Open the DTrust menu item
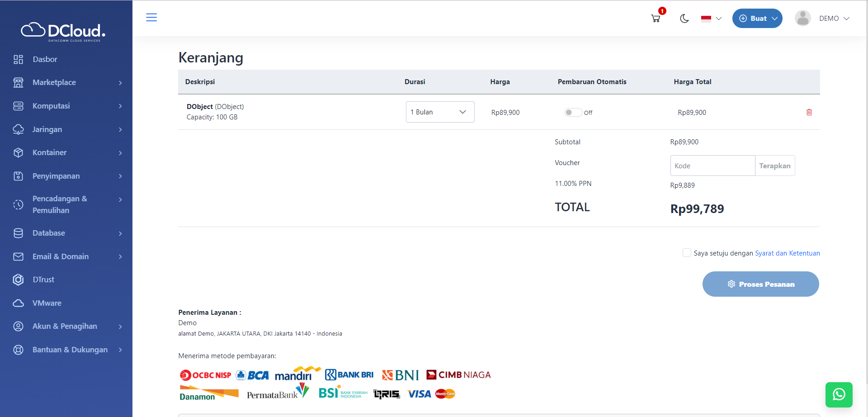 [43, 280]
